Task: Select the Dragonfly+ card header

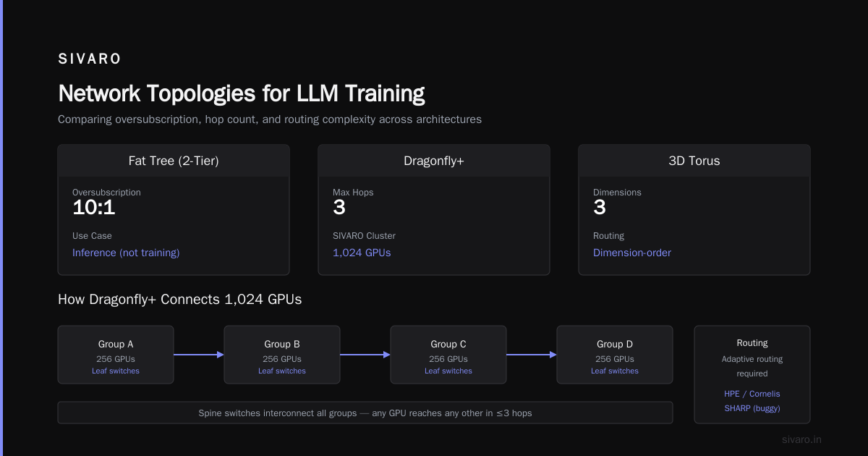Action: coord(434,161)
